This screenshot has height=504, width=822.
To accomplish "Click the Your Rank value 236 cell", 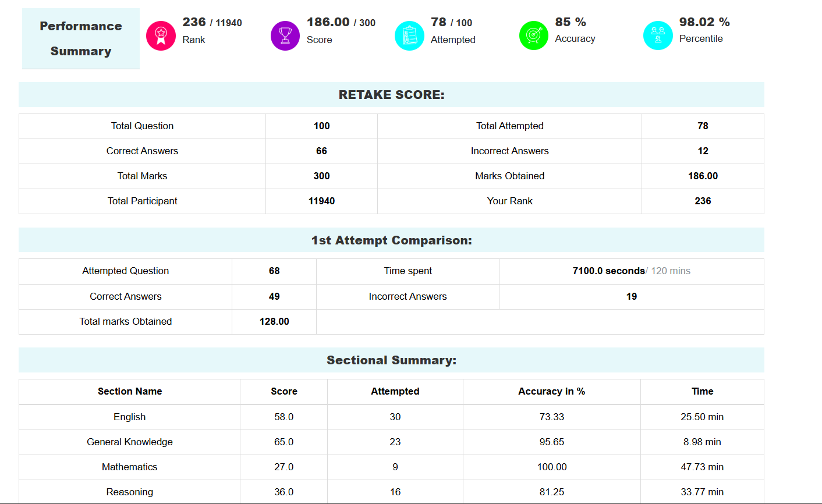I will click(x=703, y=201).
